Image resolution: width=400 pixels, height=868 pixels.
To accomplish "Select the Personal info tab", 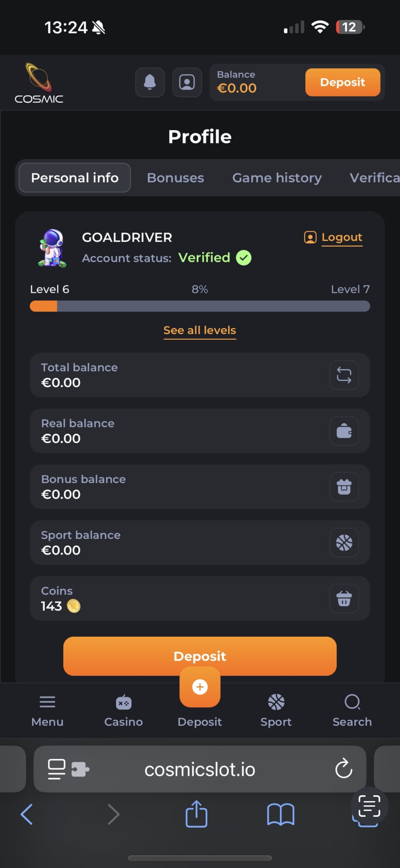I will pos(75,178).
